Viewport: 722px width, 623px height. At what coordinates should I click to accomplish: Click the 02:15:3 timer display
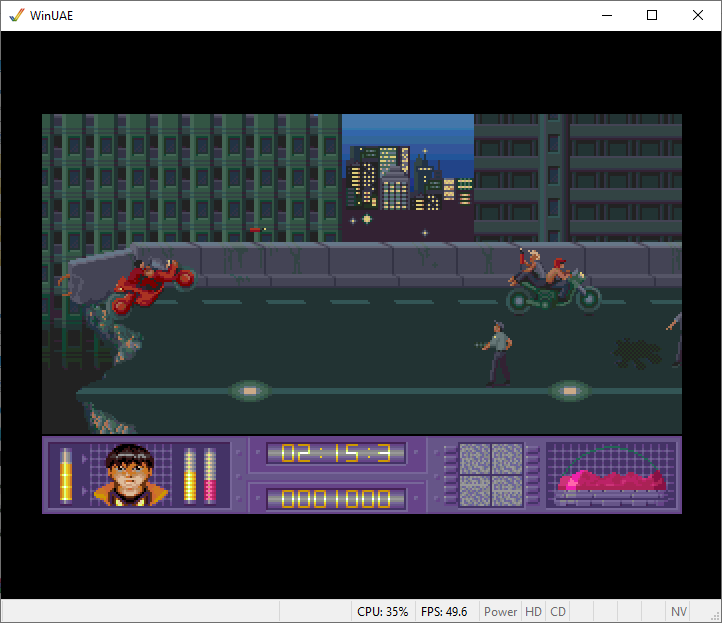pyautogui.click(x=336, y=453)
